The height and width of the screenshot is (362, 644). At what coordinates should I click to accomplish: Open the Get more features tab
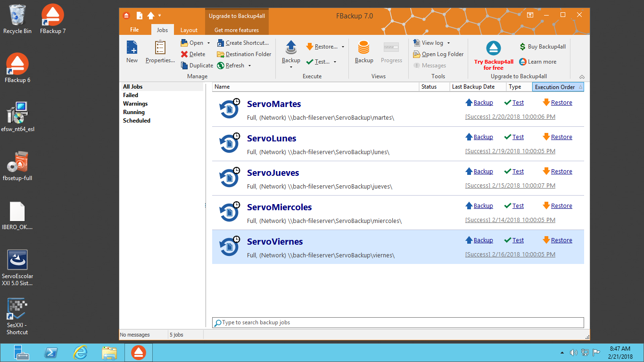coord(237,30)
